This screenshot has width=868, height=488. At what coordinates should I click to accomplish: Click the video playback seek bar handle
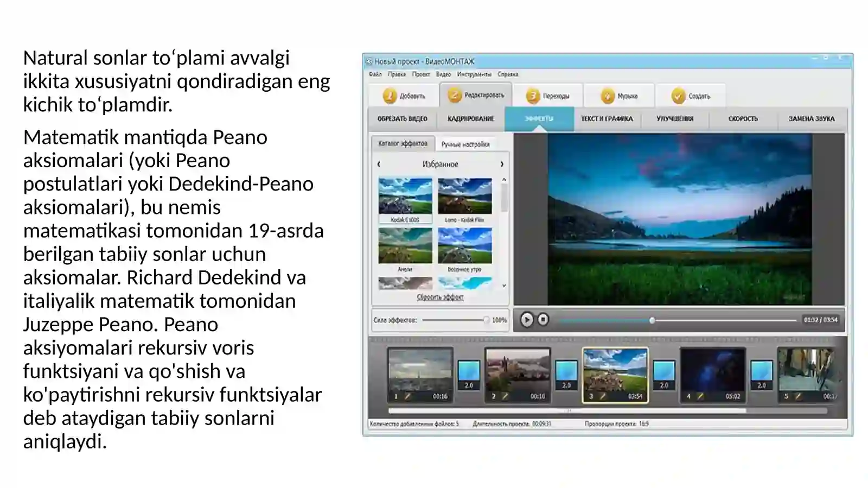pos(652,320)
